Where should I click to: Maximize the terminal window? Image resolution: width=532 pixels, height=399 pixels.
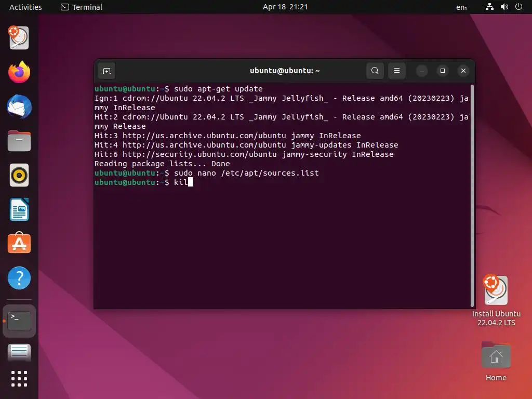point(443,71)
